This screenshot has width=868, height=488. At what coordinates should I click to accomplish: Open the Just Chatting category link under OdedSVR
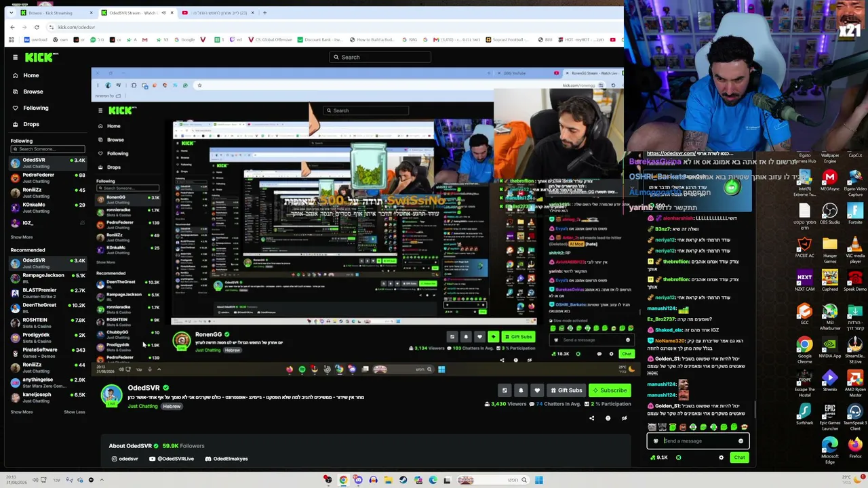pyautogui.click(x=142, y=407)
